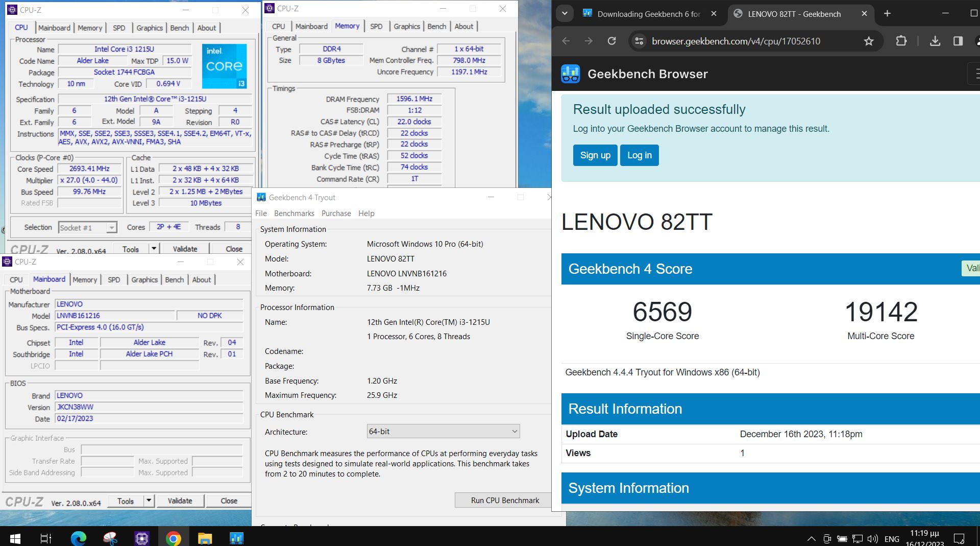Open Chrome downloads icon
This screenshot has width=980, height=546.
coord(935,41)
